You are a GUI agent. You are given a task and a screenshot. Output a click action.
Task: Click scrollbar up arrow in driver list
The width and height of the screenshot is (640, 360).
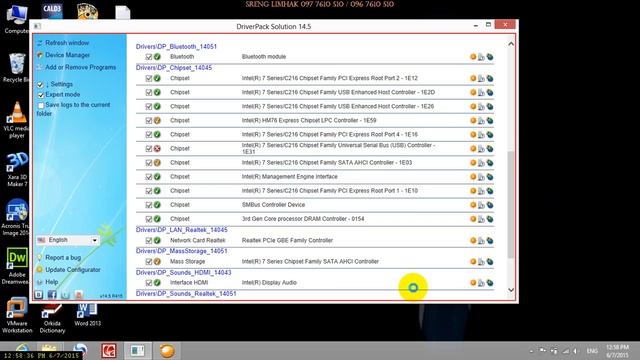511,44
